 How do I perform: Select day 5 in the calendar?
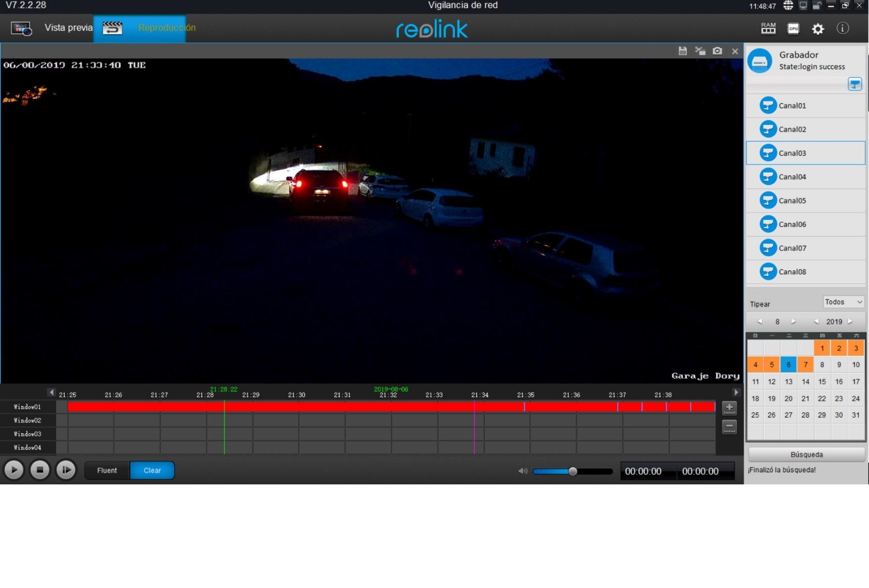771,365
